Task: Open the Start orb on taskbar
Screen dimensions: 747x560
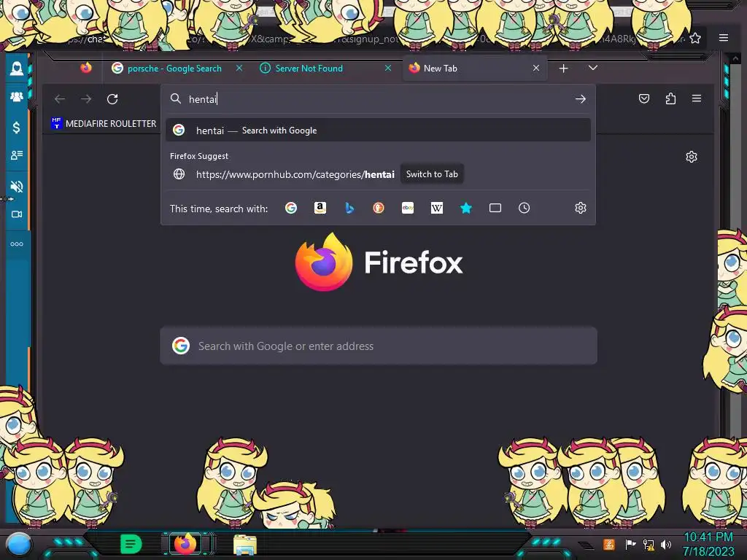Action: pos(18,545)
